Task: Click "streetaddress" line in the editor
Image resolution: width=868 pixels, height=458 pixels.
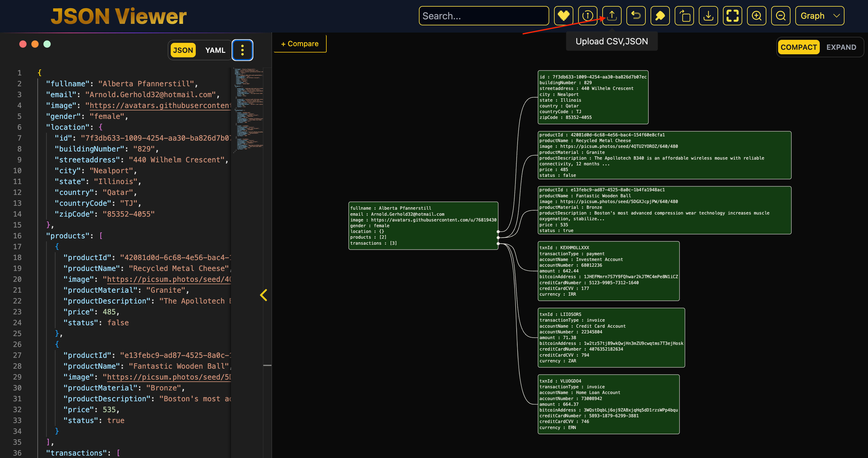Action: 141,160
